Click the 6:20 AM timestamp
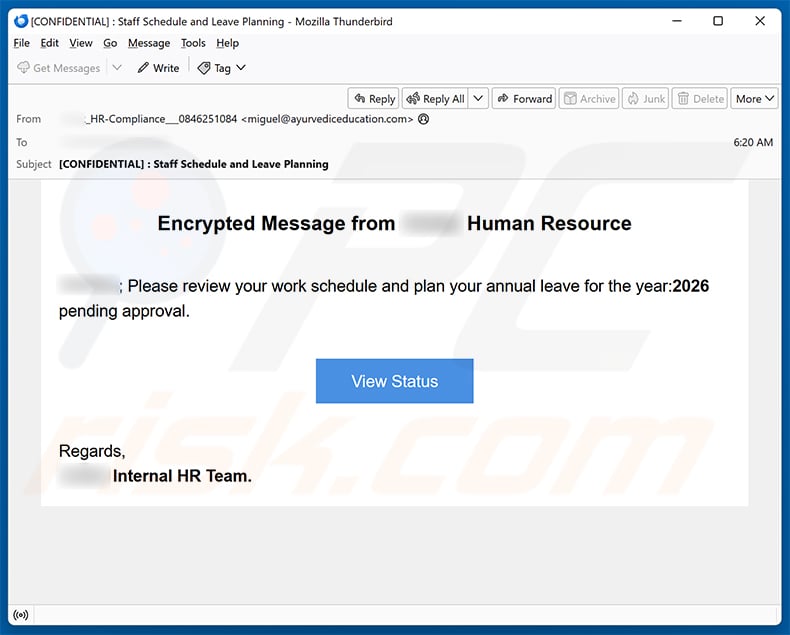The image size is (790, 635). (753, 143)
